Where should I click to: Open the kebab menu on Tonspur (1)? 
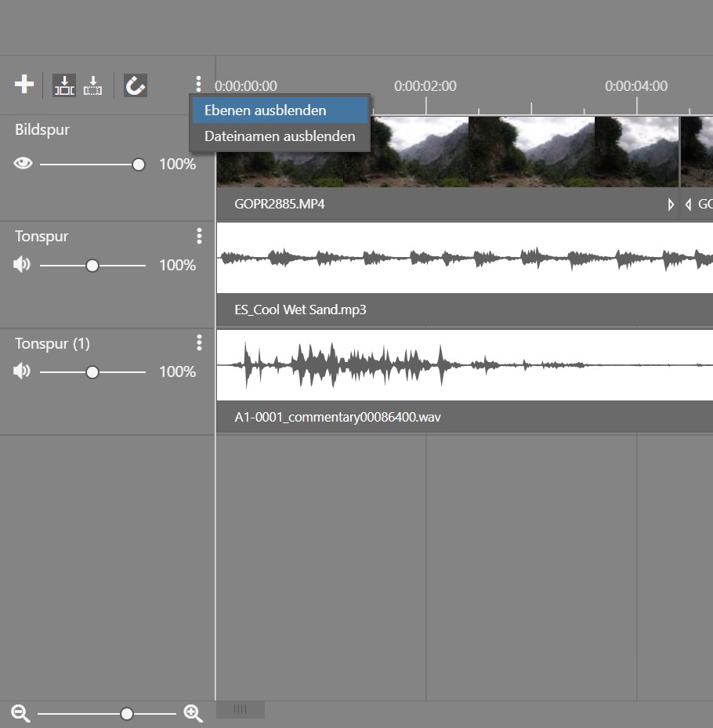tap(199, 342)
